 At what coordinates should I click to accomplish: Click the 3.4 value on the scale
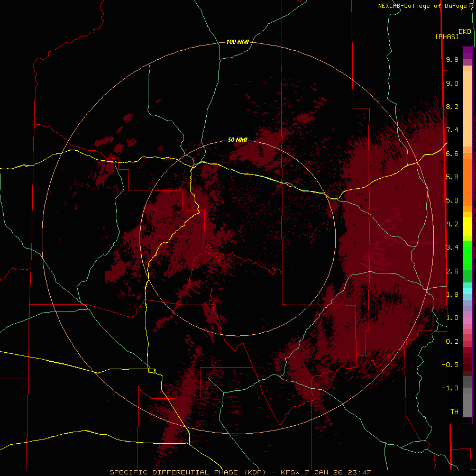coord(452,248)
